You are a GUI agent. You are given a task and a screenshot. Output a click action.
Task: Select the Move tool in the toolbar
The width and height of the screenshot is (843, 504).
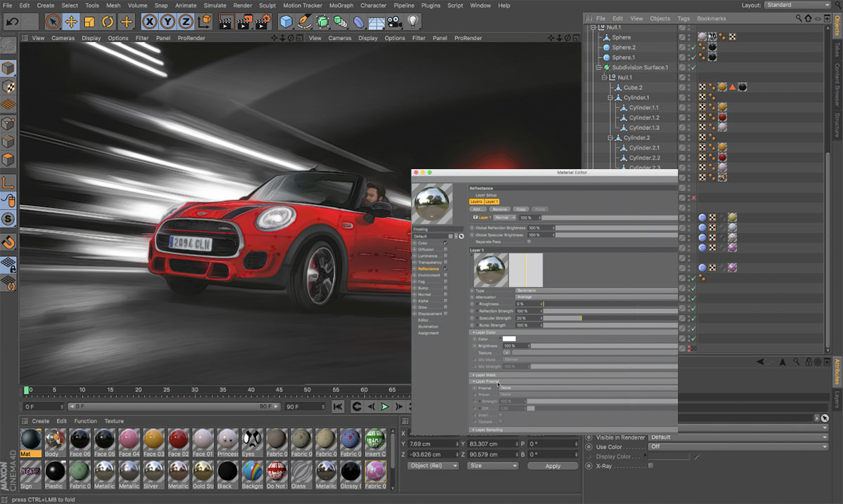click(x=72, y=22)
